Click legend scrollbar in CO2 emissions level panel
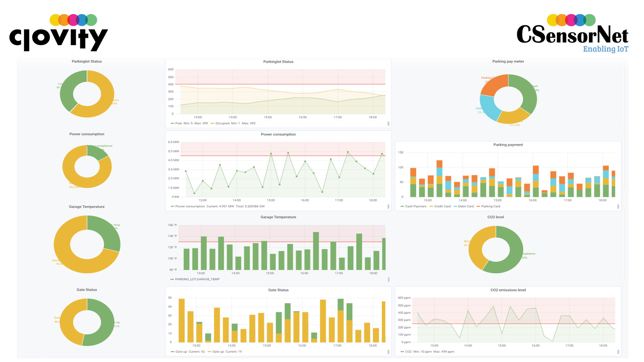The height and width of the screenshot is (362, 644). (618, 352)
